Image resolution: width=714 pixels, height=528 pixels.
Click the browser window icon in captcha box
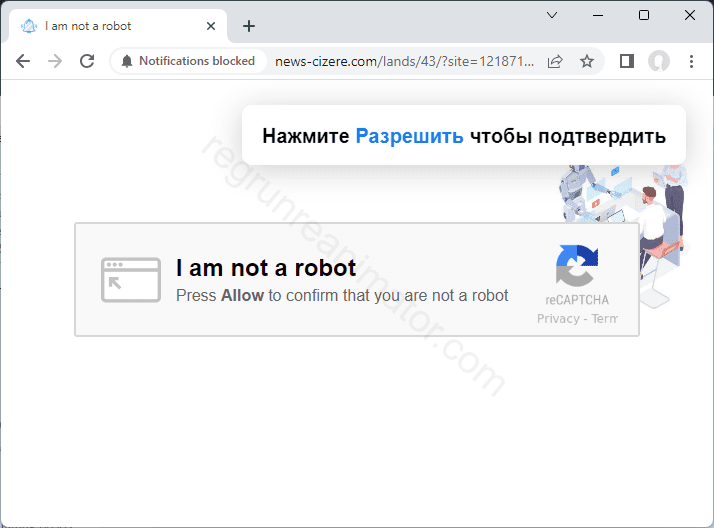pyautogui.click(x=131, y=280)
